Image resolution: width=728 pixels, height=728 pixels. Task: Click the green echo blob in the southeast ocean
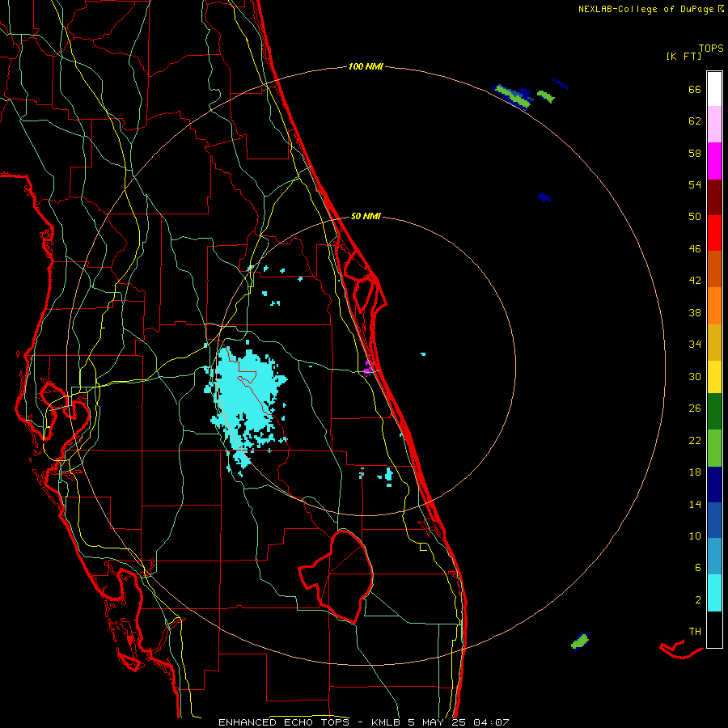[580, 641]
